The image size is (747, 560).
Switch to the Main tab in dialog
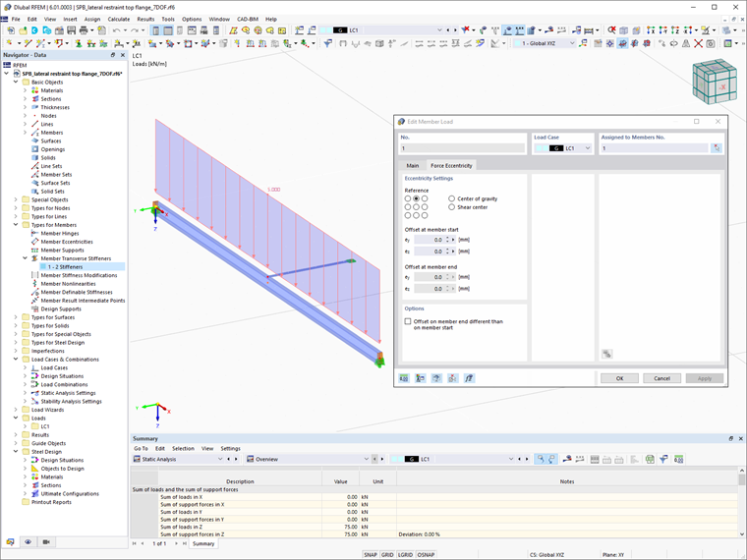tap(413, 166)
